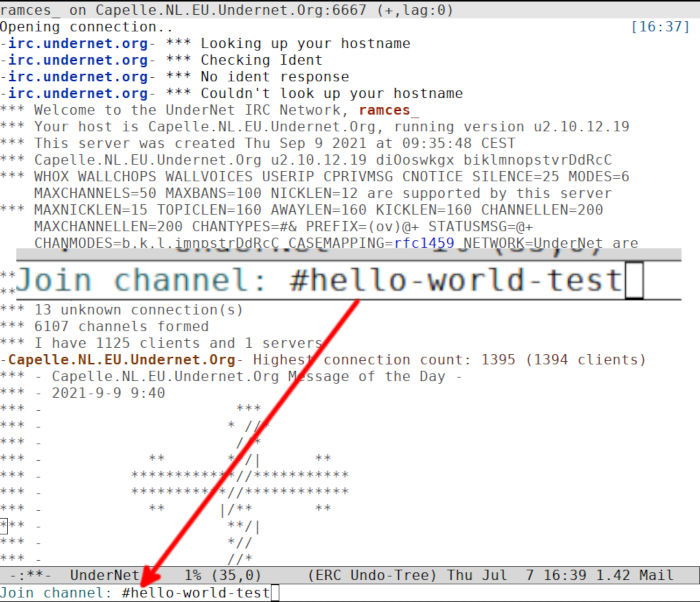The width and height of the screenshot is (700, 602).
Task: Click the Capelle.NL.EU.Undernet.Org notice sender before Highest connection count
Action: [x=121, y=360]
